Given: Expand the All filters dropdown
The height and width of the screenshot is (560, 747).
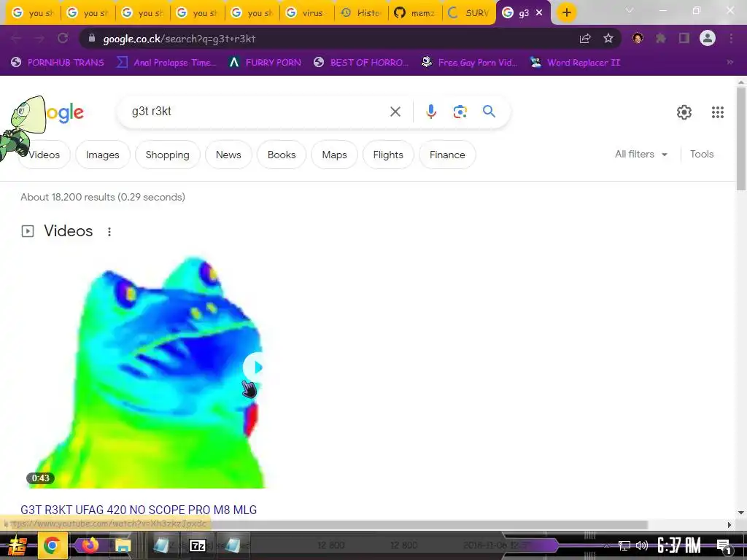Looking at the screenshot, I should (640, 155).
